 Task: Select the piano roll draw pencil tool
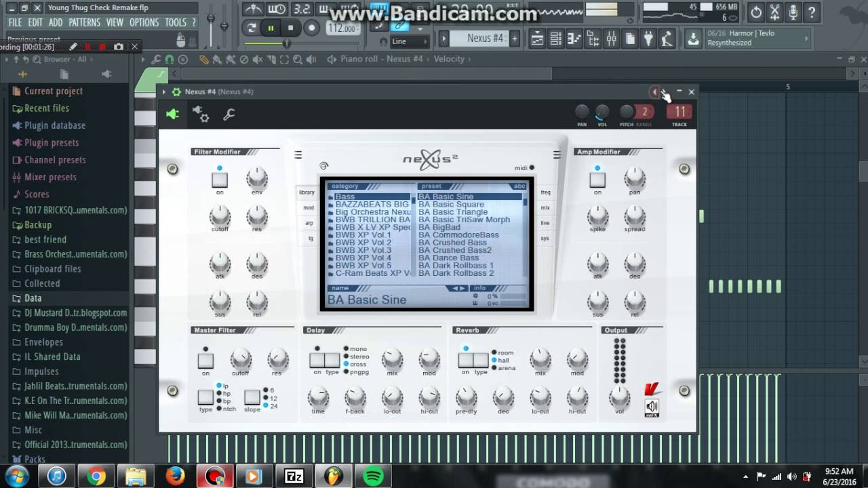(204, 60)
